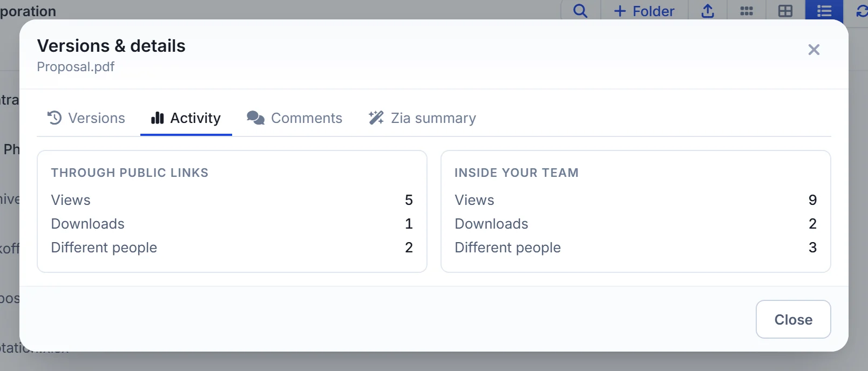Screen dimensions: 868x371
Task: Click 'Downloads' label under Inside your team
Action: tap(492, 224)
